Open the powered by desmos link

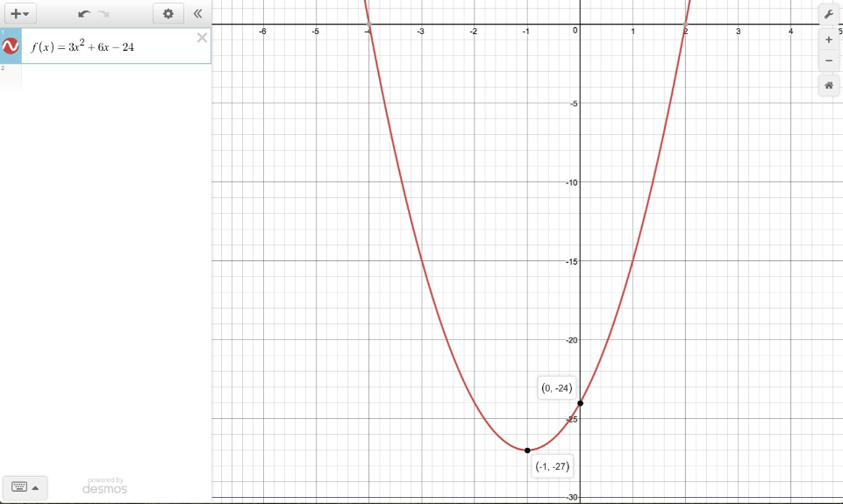(x=105, y=486)
